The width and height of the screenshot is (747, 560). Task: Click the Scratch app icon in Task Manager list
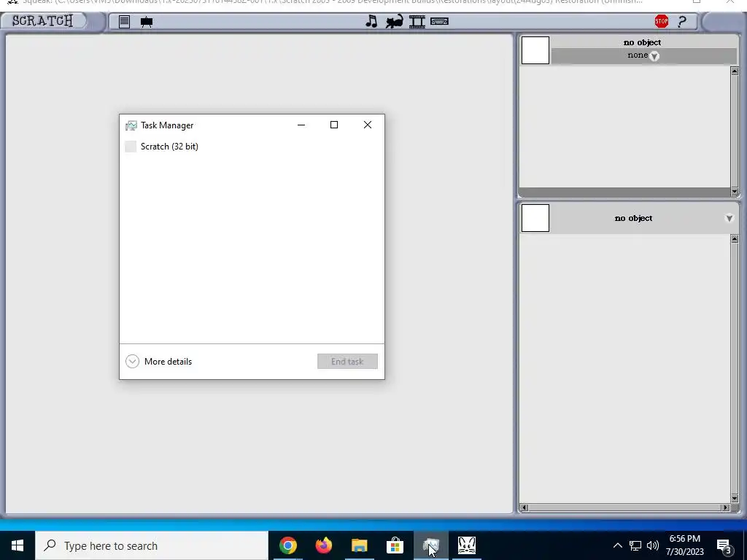point(131,146)
